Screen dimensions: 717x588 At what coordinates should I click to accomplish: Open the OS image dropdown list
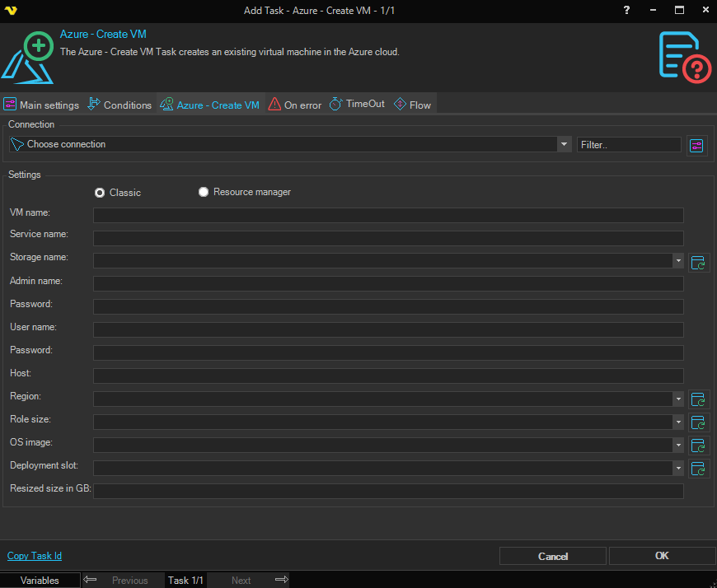[x=678, y=446]
